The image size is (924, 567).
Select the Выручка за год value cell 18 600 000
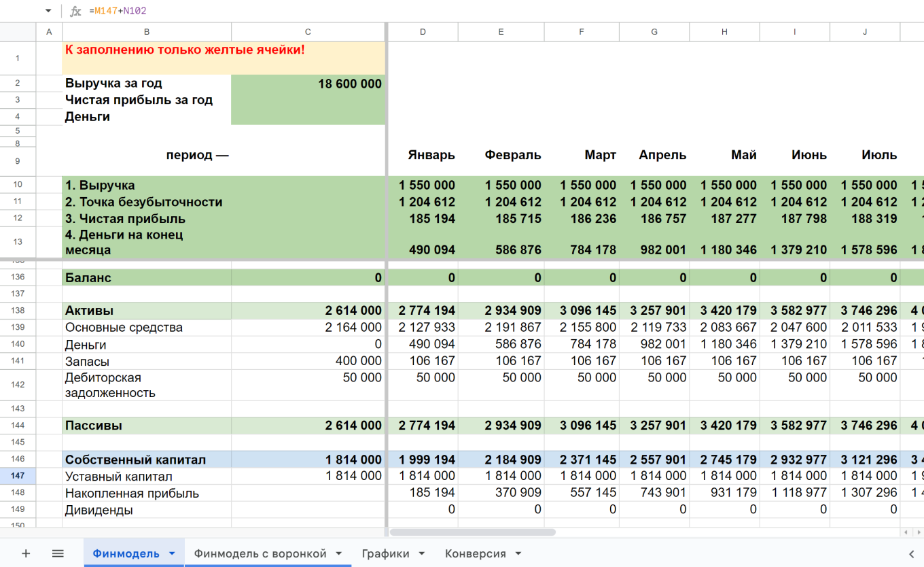point(308,84)
